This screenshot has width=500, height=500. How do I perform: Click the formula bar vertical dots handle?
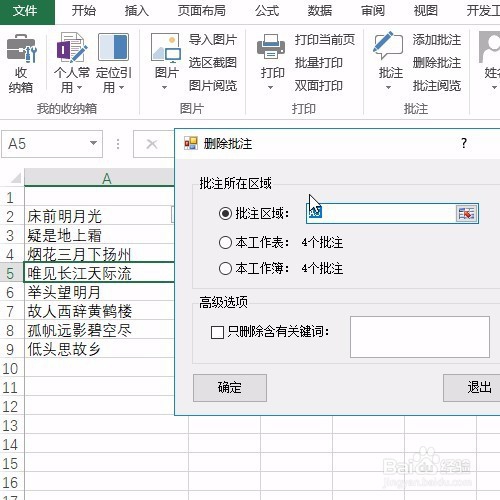click(x=118, y=144)
